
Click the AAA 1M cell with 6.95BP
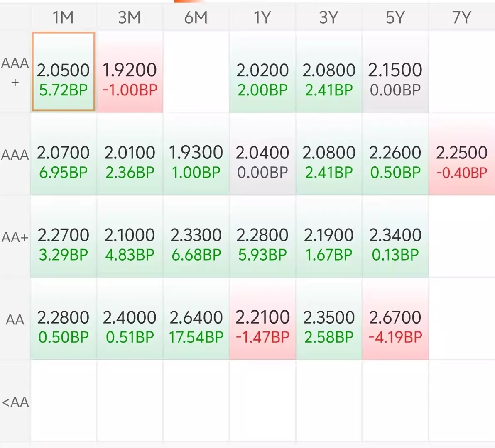pyautogui.click(x=64, y=154)
